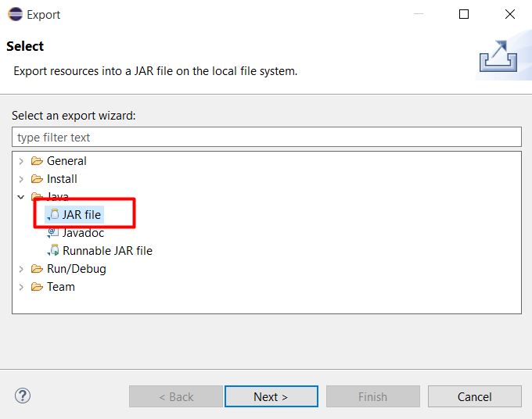Select the Javadoc export wizard
Image resolution: width=532 pixels, height=419 pixels.
click(83, 233)
